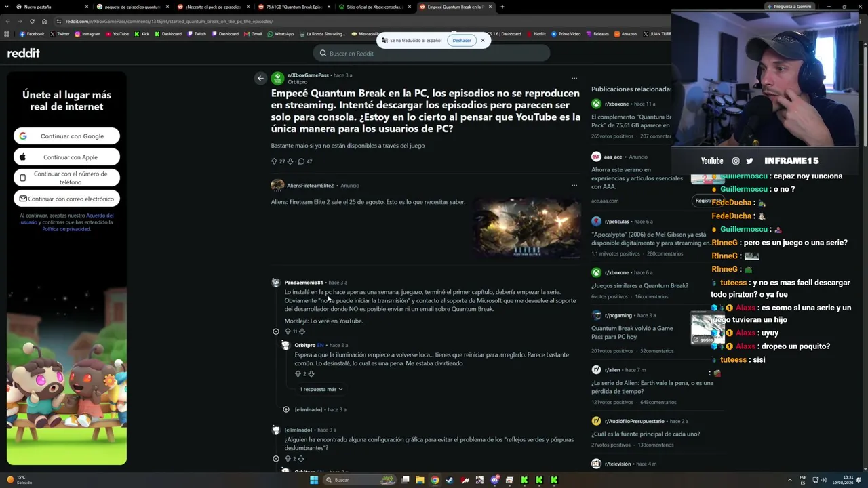Navigate back in the browser
Screen dimensions: 868x488
7,21
